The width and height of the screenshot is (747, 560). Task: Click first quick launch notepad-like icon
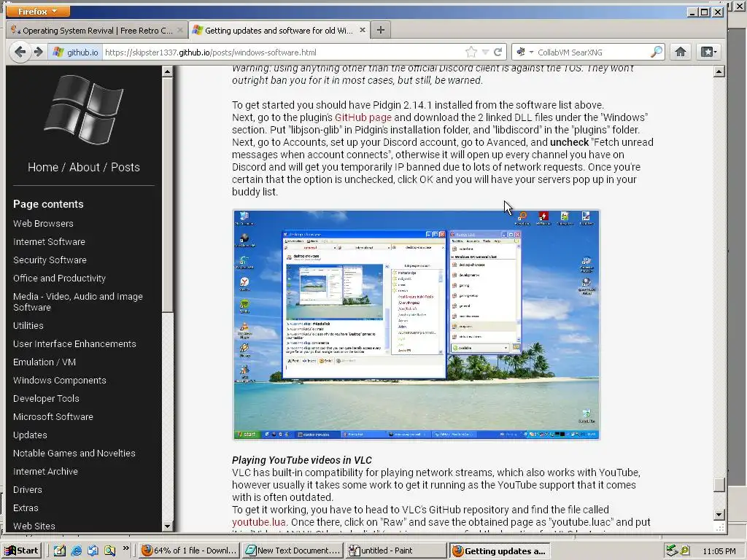(59, 551)
